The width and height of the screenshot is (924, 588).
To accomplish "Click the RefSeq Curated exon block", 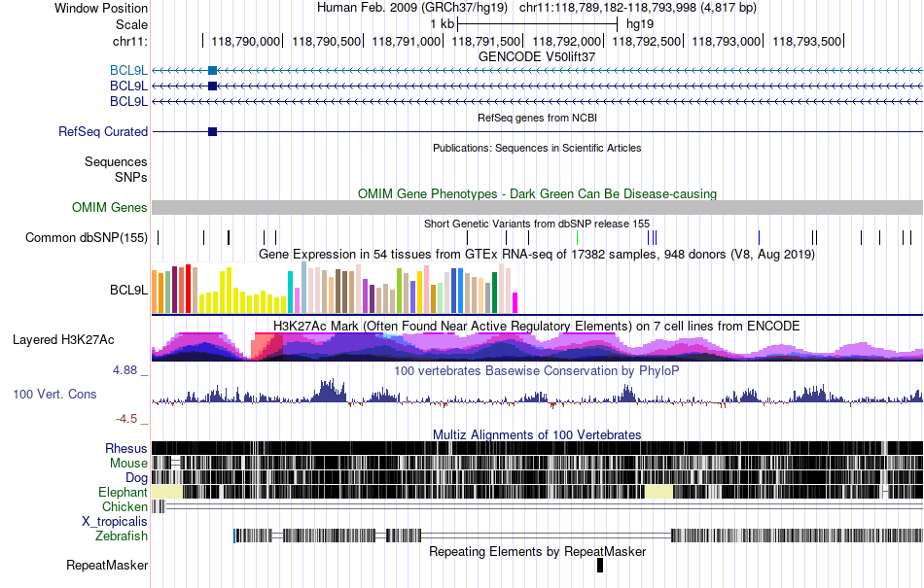I will (213, 132).
